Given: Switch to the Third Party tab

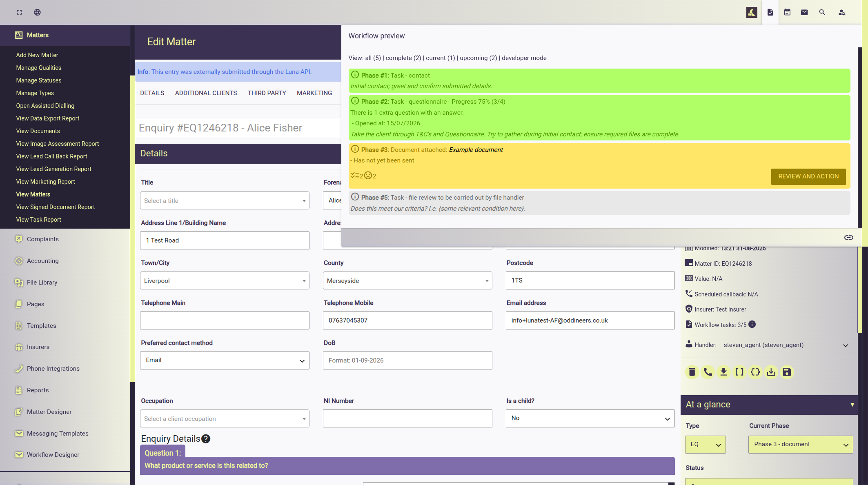Looking at the screenshot, I should (x=267, y=93).
